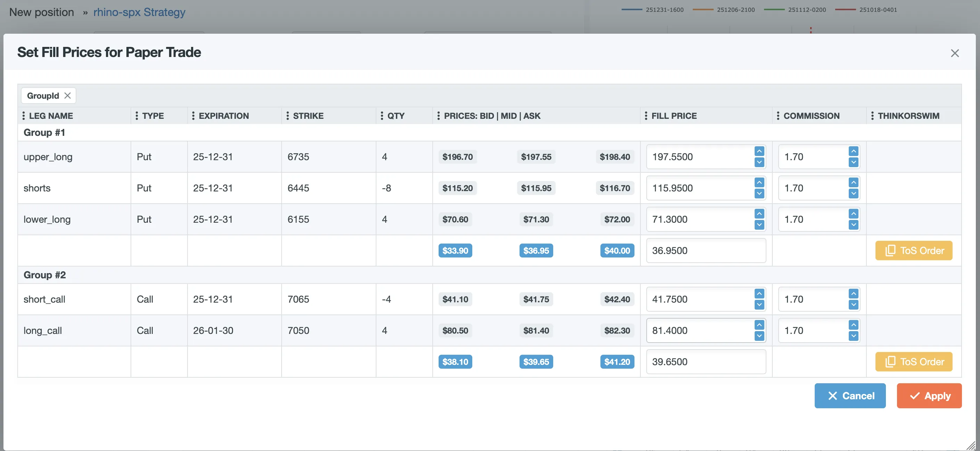Click the column menu icon on COMMISSION header
The height and width of the screenshot is (451, 980).
click(778, 116)
